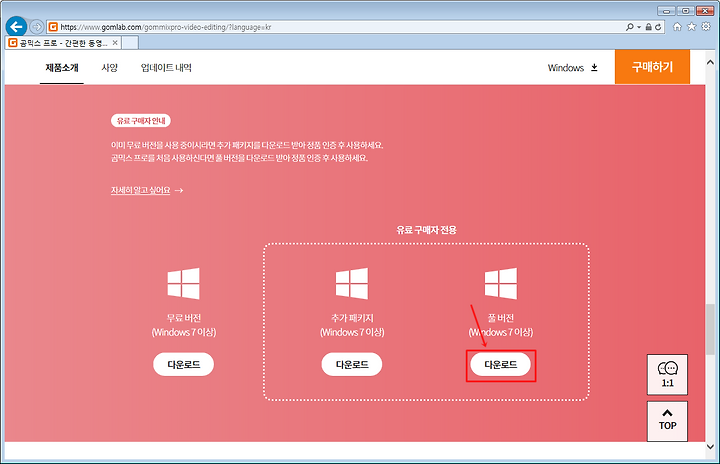This screenshot has height=464, width=720.
Task: Click Windows logo above 추가 패키지
Action: point(352,283)
